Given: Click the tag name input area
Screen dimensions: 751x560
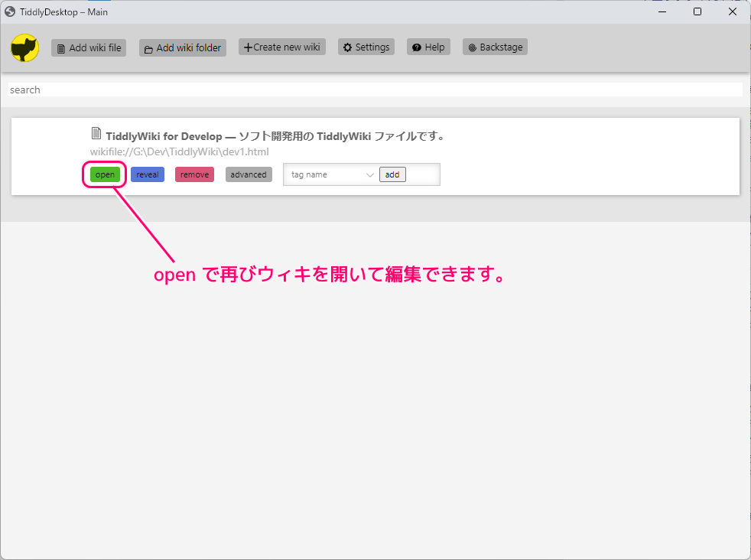Looking at the screenshot, I should coord(321,174).
